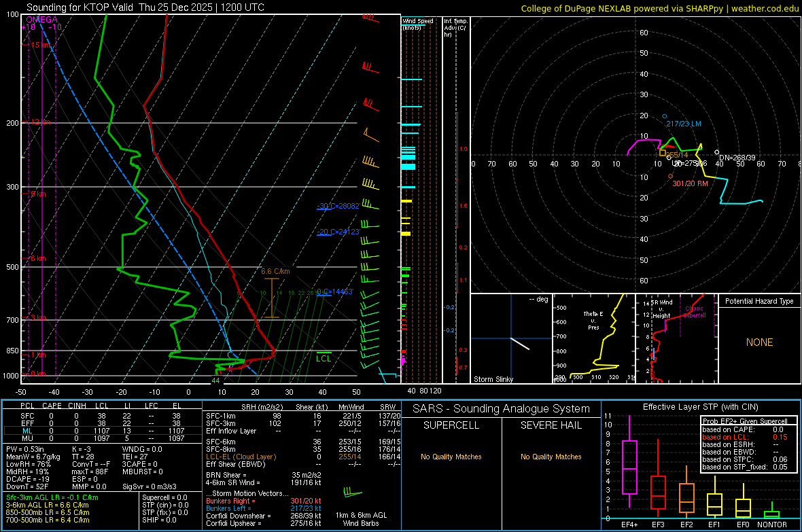Screen dimensions: 802x532
Task: Click the blue 'Bunkers Left = 217/23 kt' line
Action: (264, 508)
